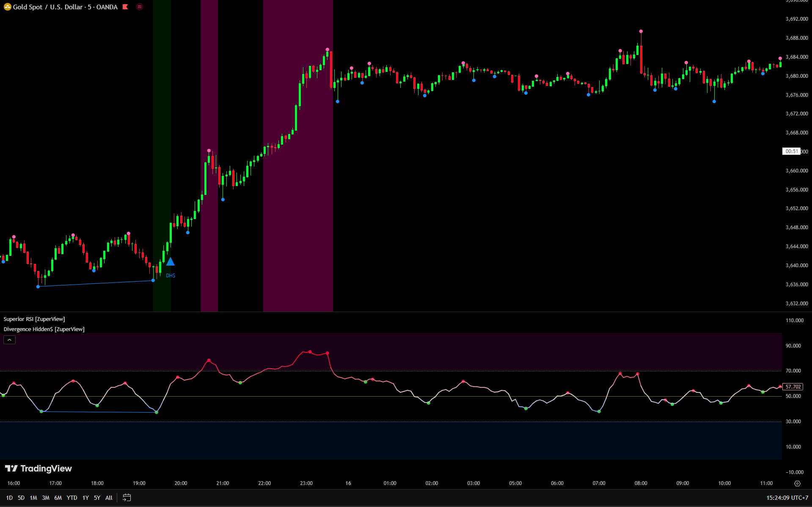Select the Divergence Hidden$ [ZuperView] indicator label
This screenshot has width=812, height=507.
44,329
